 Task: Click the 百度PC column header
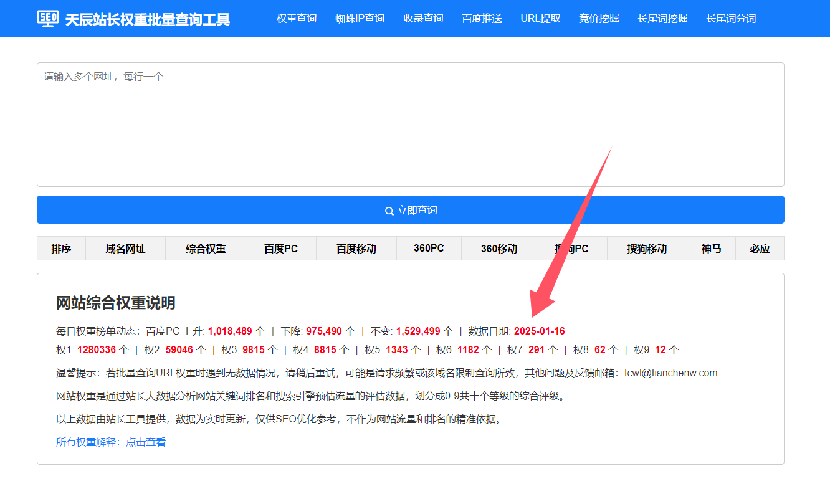pos(281,249)
